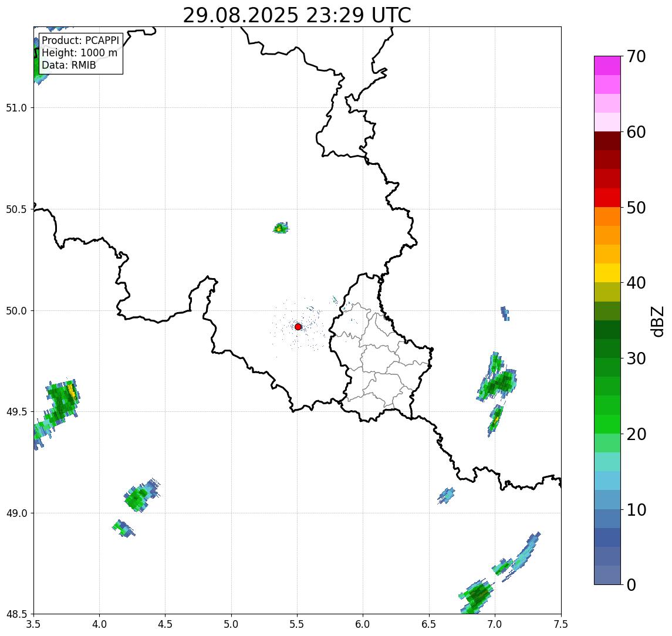672x636 pixels.
Task: Click the "Data: RMIB" legend line
Action: 69,65
